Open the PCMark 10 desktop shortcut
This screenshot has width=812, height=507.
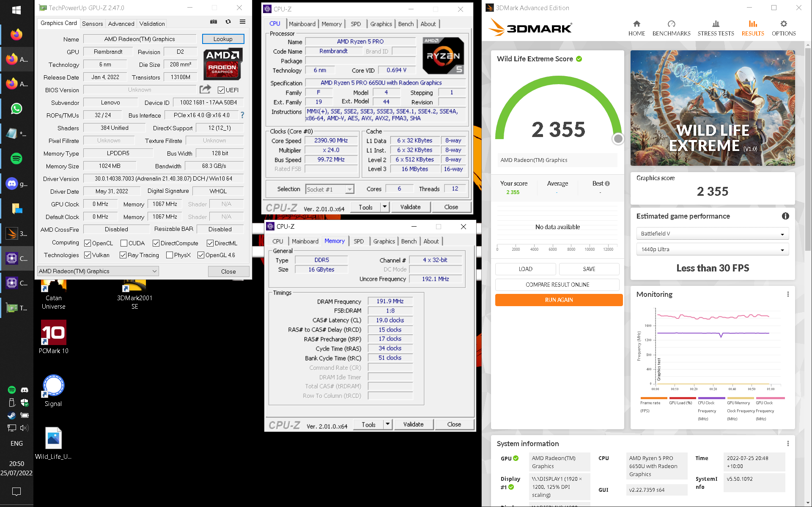point(54,337)
